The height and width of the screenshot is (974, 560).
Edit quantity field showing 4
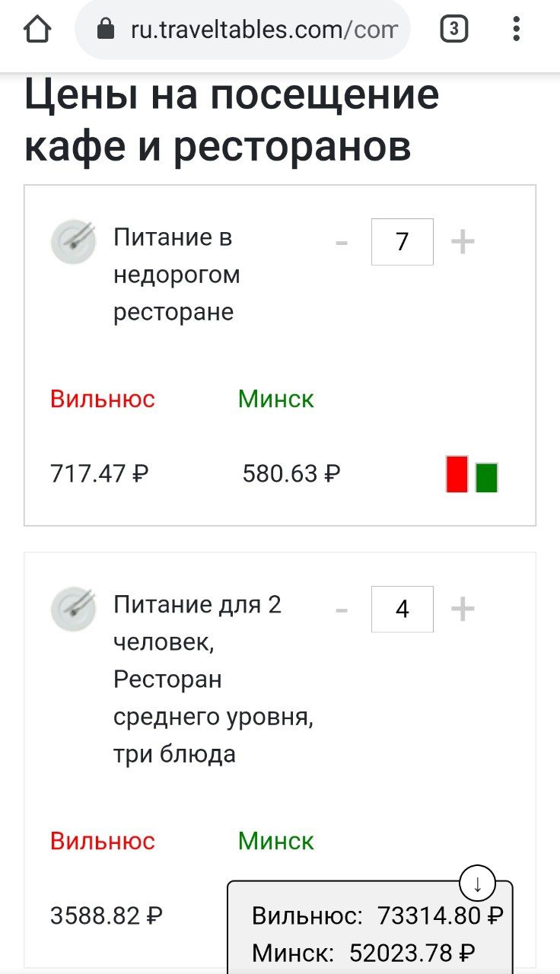click(402, 610)
